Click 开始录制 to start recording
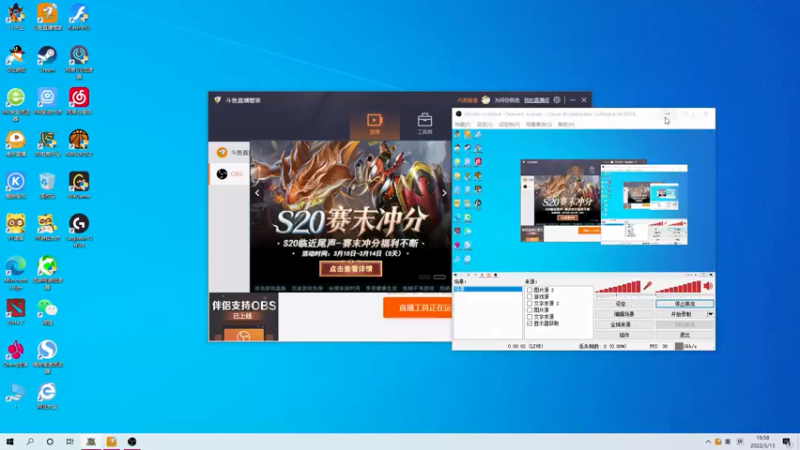Image resolution: width=800 pixels, height=450 pixels. pyautogui.click(x=681, y=314)
